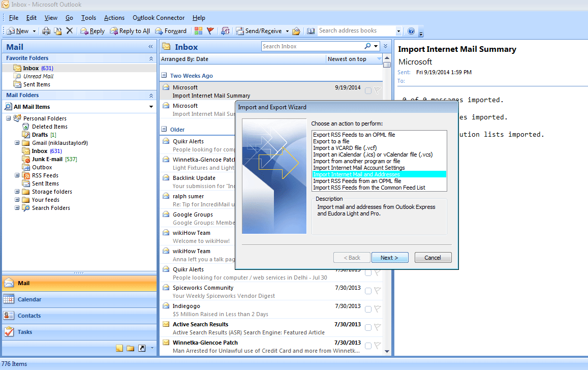Screen dimensions: 588x370
Task: Click Next in Import and Export Wizard
Action: pyautogui.click(x=390, y=258)
